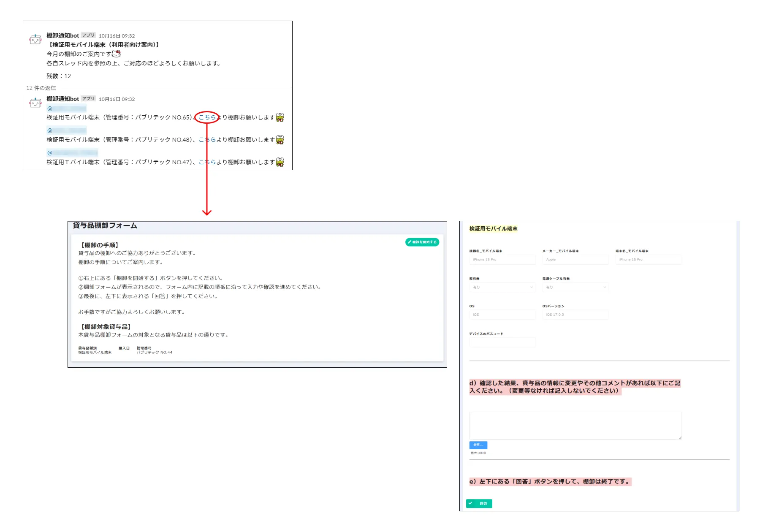The width and height of the screenshot is (779, 532).
Task: Click the large comment text area
Action: coord(575,425)
